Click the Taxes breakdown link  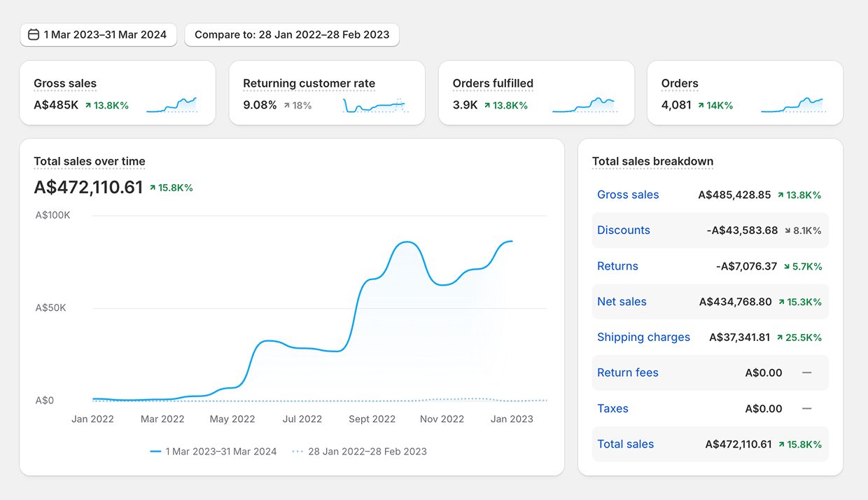612,409
